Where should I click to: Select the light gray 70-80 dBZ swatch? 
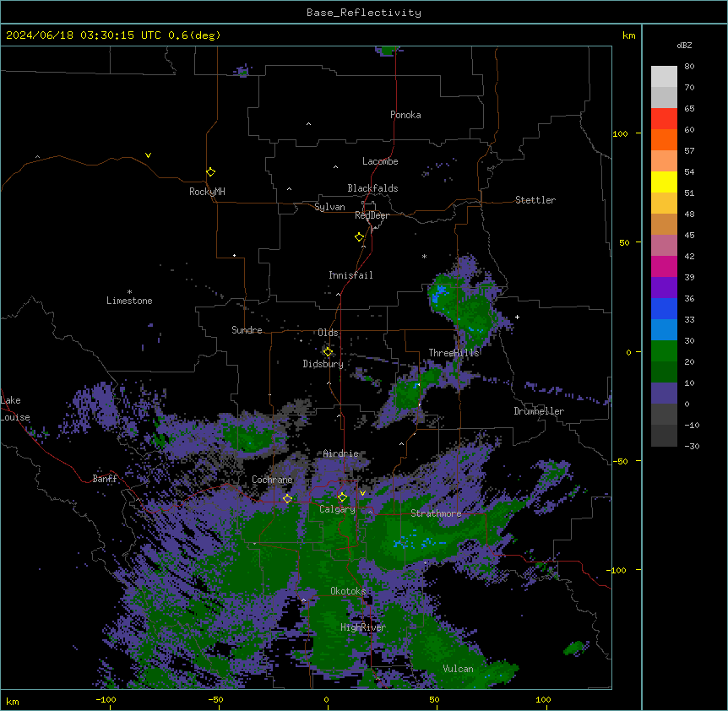point(664,76)
